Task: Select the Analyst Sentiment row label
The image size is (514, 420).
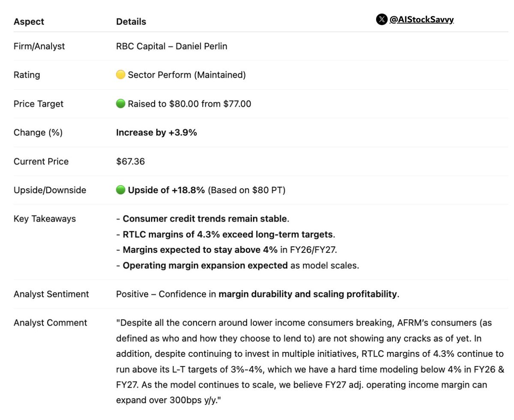Action: click(x=51, y=294)
